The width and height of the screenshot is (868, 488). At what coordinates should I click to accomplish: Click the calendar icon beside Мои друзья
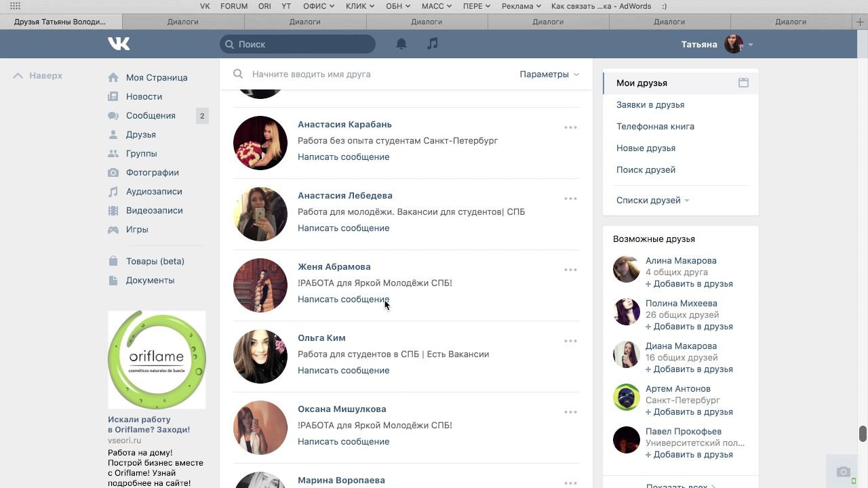743,83
